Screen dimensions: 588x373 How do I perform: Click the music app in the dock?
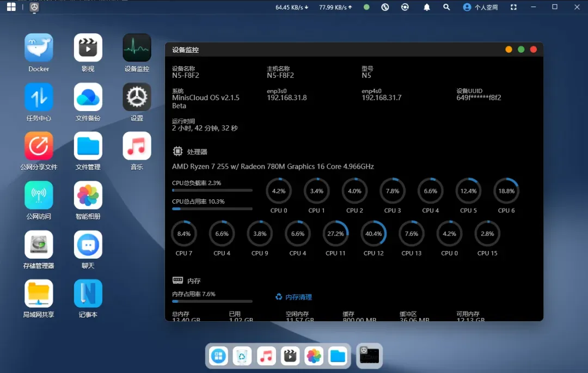tap(266, 356)
